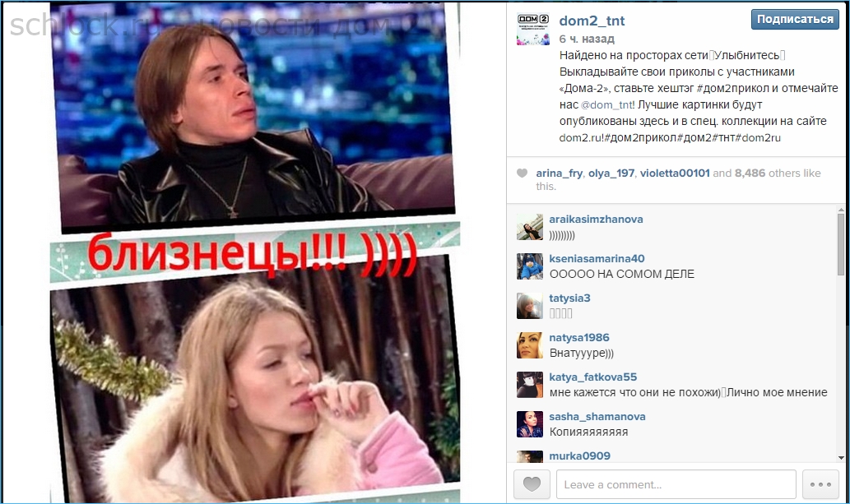Image resolution: width=850 pixels, height=504 pixels.
Task: Open the dom2_tnt profile avatar
Action: coord(533,30)
